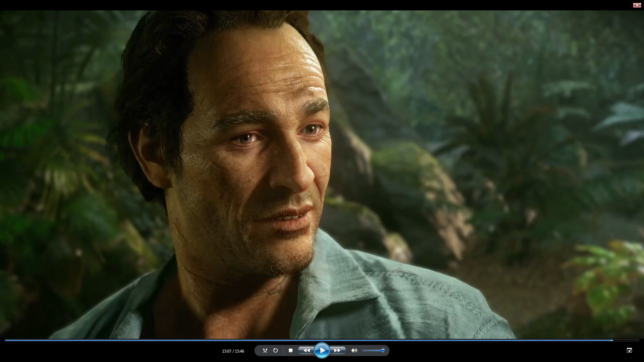The height and width of the screenshot is (362, 644).
Task: Stop the video playback
Action: tap(290, 351)
